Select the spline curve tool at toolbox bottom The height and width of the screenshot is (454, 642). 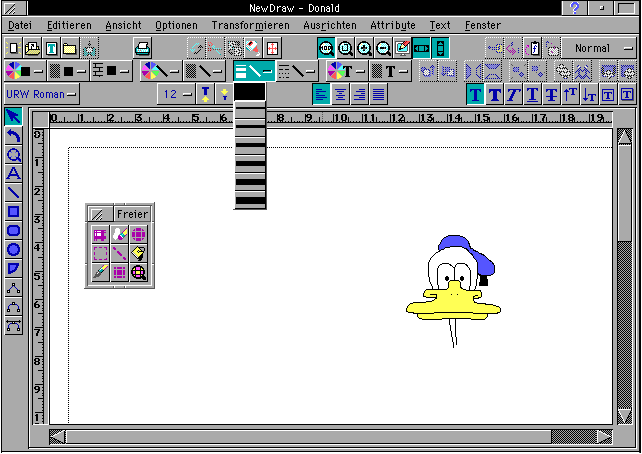[13, 326]
